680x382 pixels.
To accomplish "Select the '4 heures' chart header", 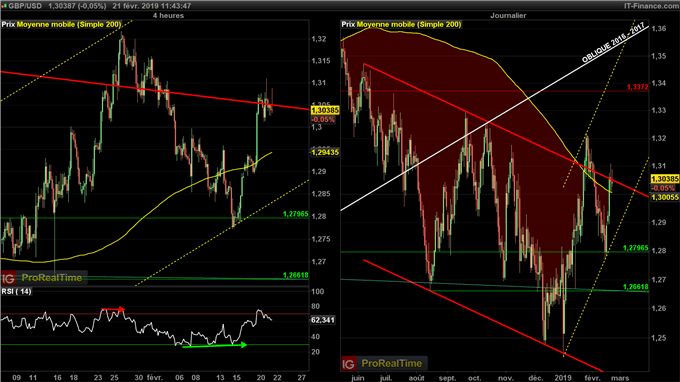I will tap(168, 16).
